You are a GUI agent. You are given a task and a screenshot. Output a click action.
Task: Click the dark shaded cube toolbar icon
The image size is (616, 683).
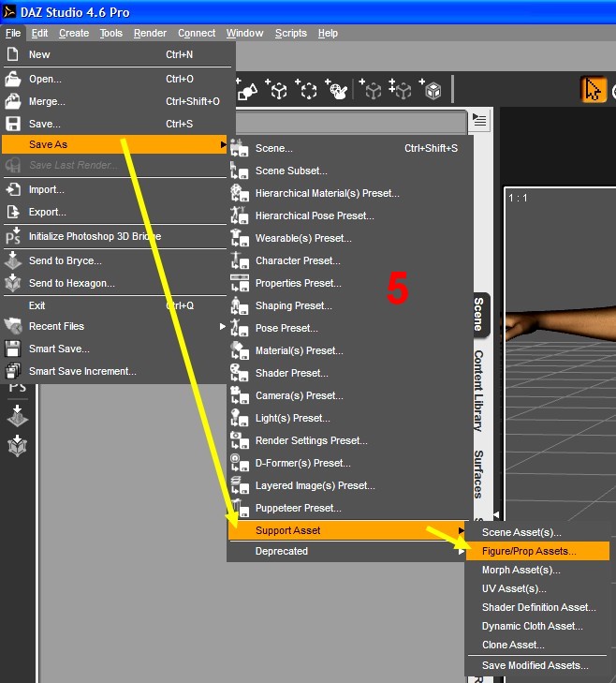pyautogui.click(x=431, y=89)
